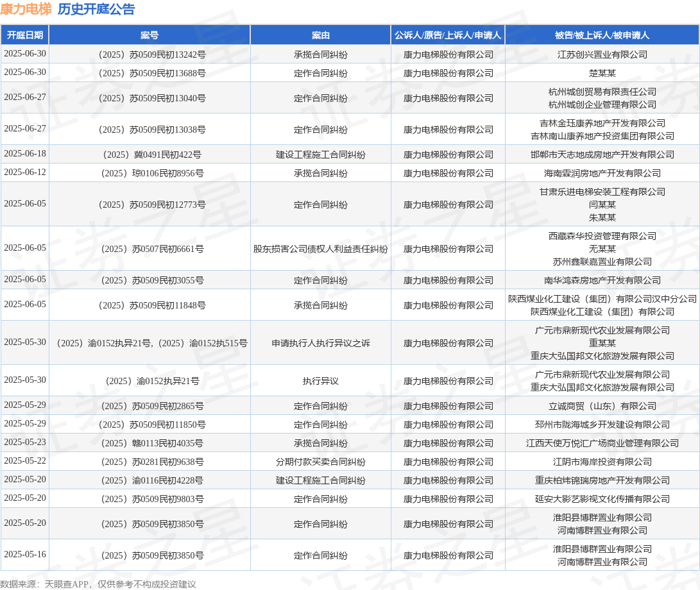Click defendant 吉林金珏康养地产开发有限公司
This screenshot has height=590, width=700.
click(x=602, y=123)
